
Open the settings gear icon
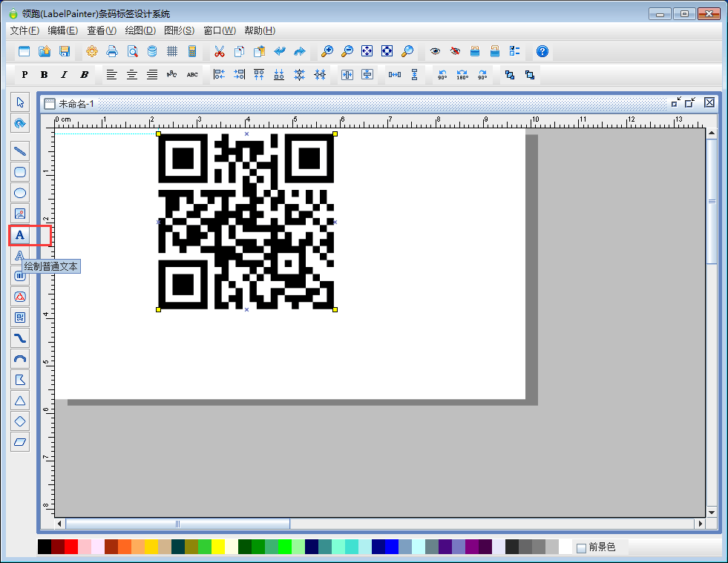[x=92, y=51]
